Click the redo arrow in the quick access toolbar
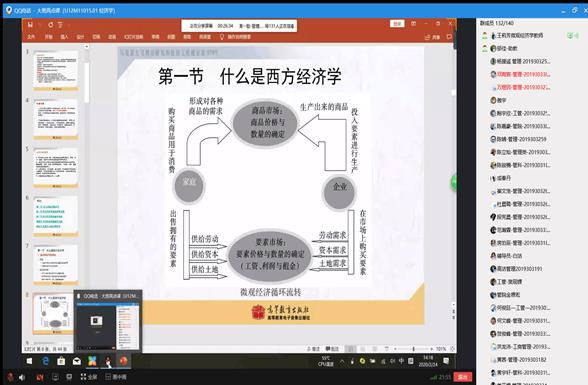This screenshot has width=588, height=385. tap(51, 25)
